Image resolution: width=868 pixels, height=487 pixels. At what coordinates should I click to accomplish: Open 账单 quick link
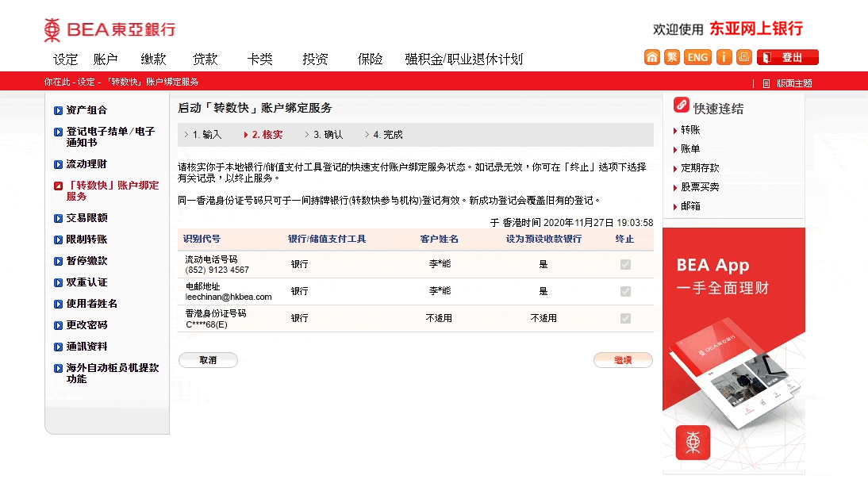pyautogui.click(x=690, y=149)
